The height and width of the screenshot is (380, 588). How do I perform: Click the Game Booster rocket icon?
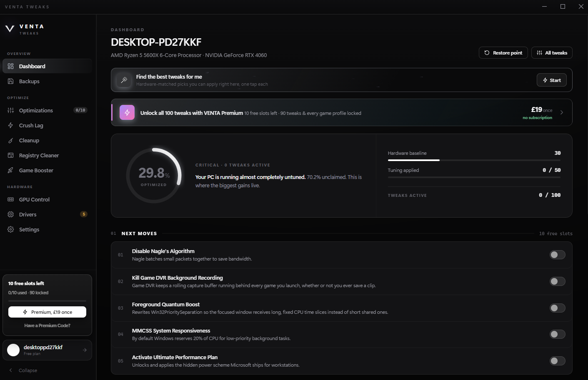tap(11, 170)
